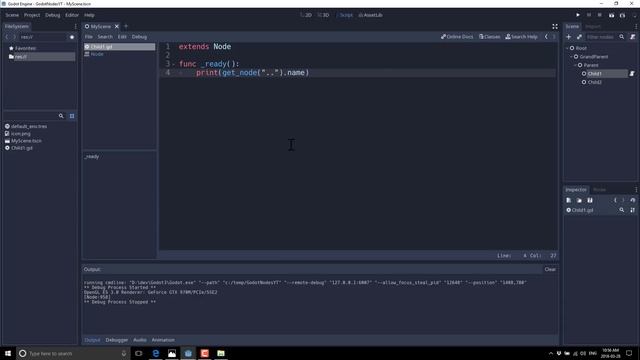Attach script using the Scene dock script icon
The image size is (640, 360).
[632, 37]
